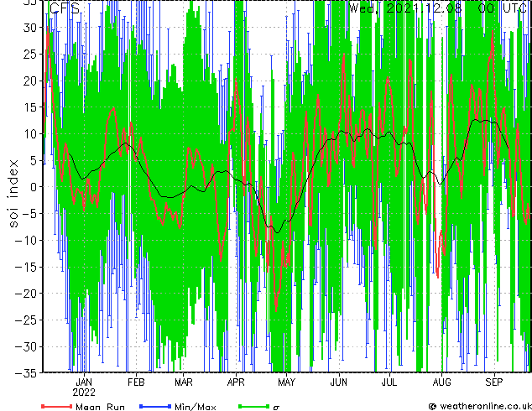Click the MAR x-axis label
The width and height of the screenshot is (532, 411).
(184, 382)
